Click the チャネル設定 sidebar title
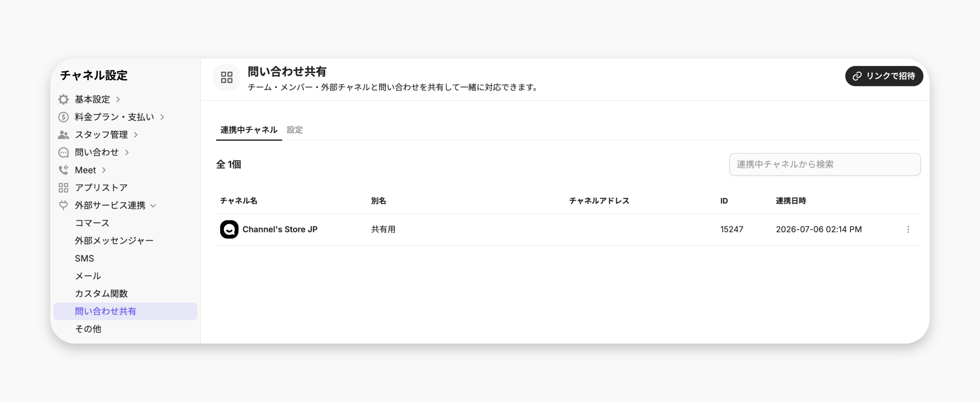Image resolution: width=980 pixels, height=402 pixels. pyautogui.click(x=94, y=75)
